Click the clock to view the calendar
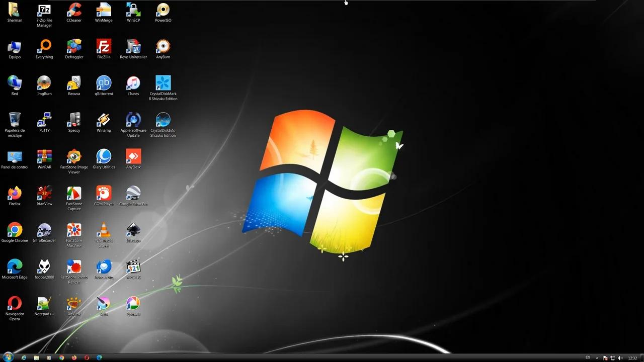644x362 pixels. point(633,357)
